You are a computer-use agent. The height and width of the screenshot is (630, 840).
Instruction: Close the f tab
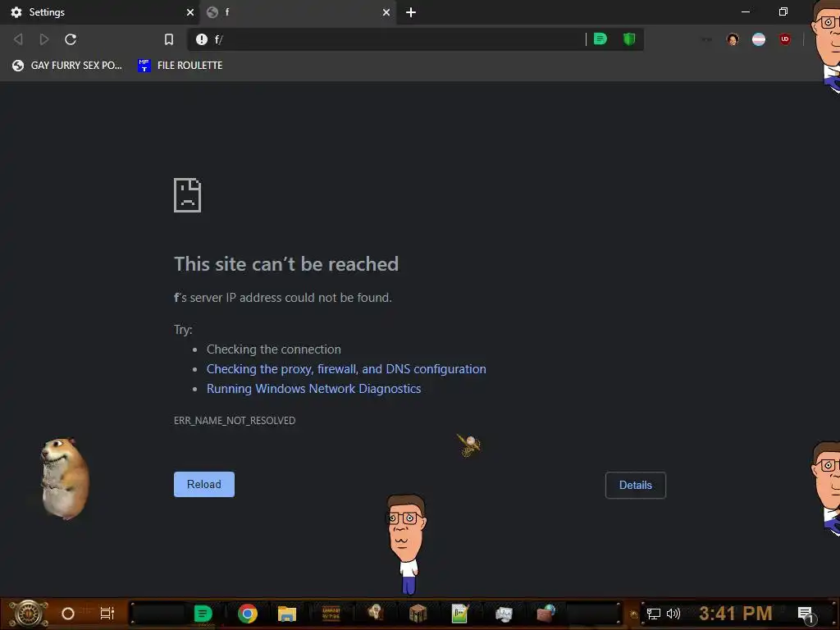pyautogui.click(x=386, y=12)
